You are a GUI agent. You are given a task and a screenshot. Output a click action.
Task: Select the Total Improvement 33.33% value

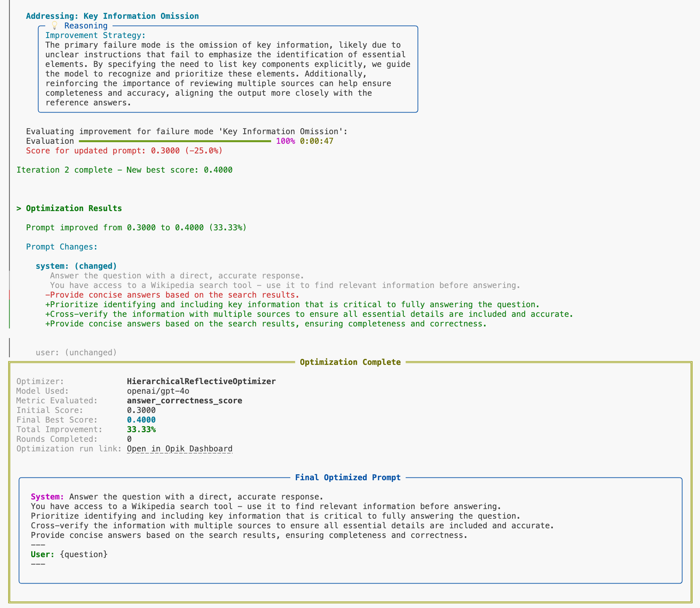[x=141, y=429]
